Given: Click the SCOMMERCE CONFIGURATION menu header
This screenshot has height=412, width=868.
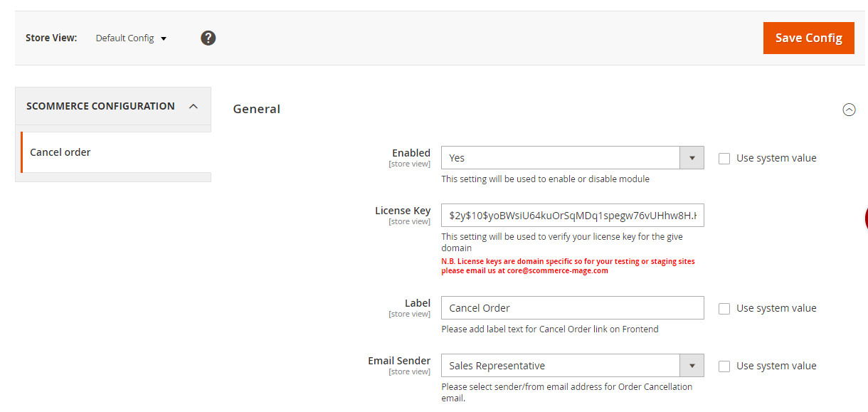Looking at the screenshot, I should click(100, 106).
